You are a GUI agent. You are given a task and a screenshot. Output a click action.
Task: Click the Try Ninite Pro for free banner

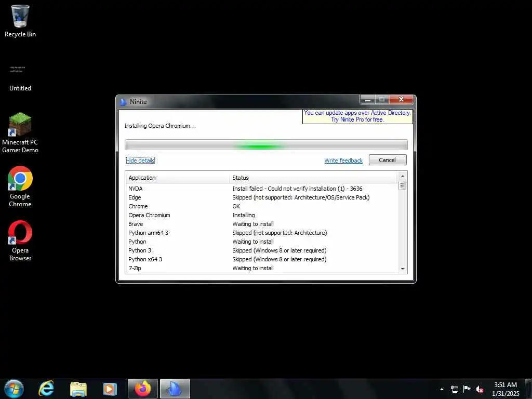pos(357,116)
